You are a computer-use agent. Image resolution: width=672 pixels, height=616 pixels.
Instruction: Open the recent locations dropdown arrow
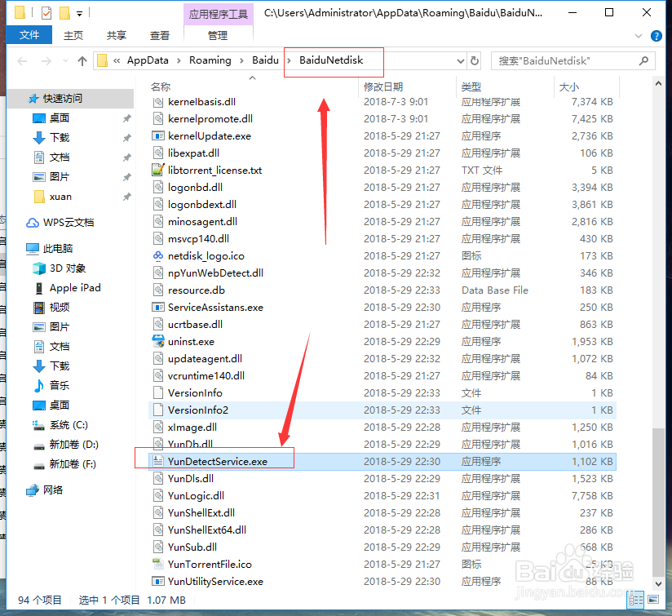point(65,61)
